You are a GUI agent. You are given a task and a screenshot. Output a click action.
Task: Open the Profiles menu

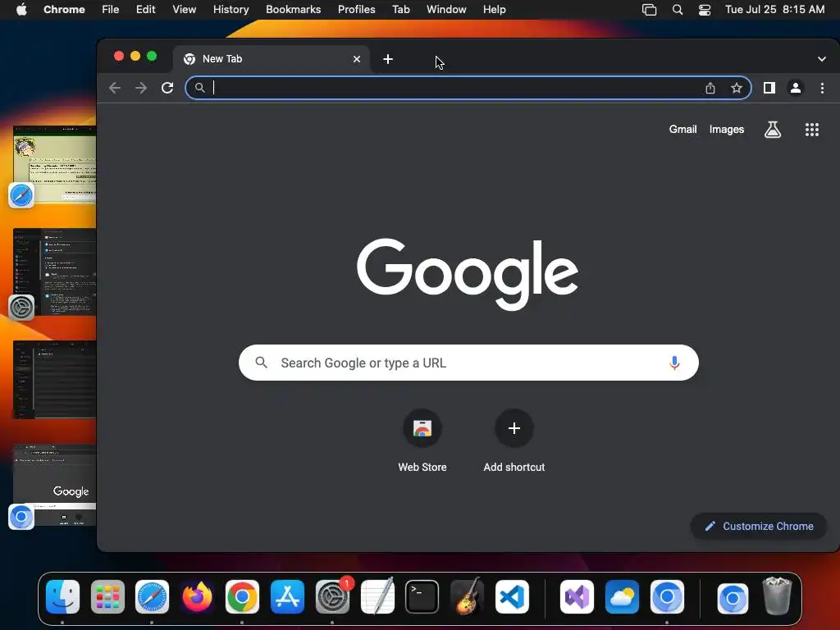357,10
